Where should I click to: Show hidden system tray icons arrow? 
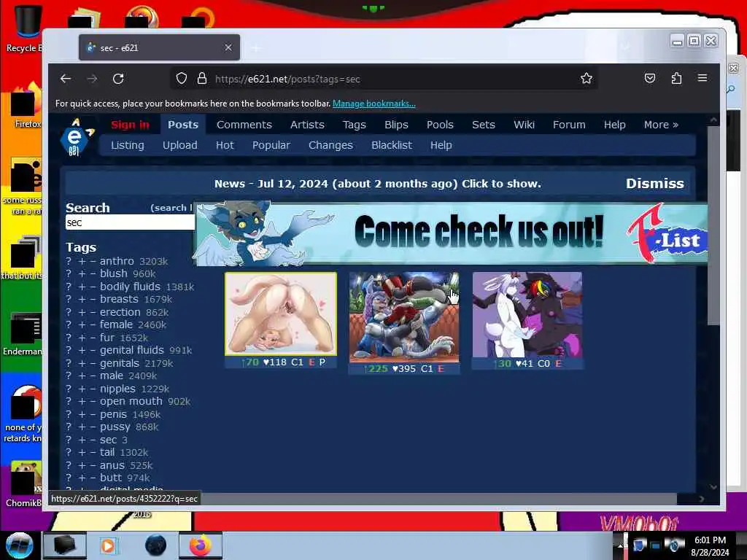(x=620, y=545)
